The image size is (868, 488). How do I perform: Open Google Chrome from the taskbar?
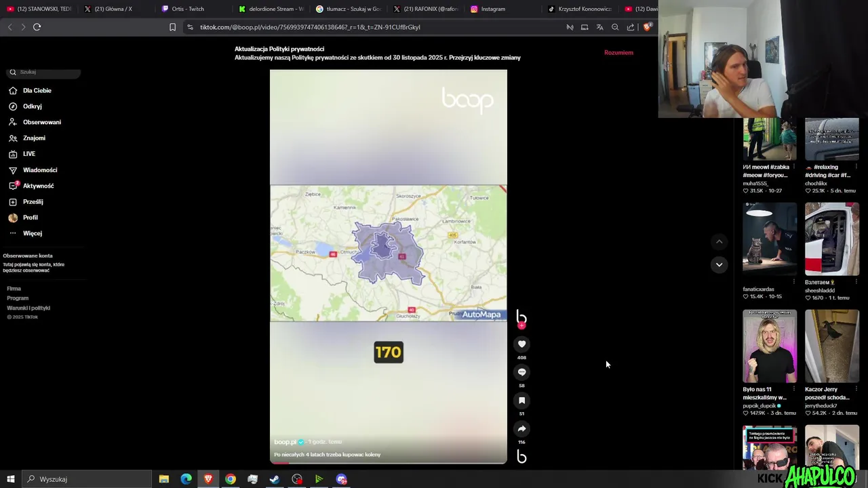click(231, 479)
